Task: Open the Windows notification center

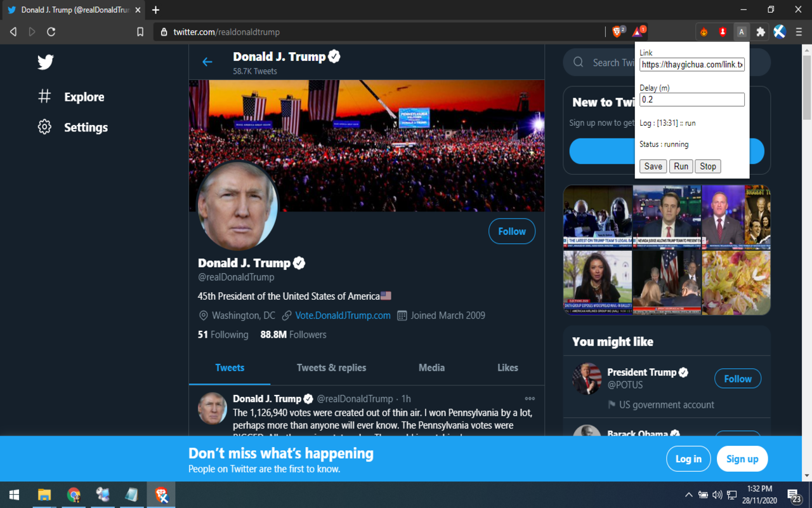Action: click(795, 495)
